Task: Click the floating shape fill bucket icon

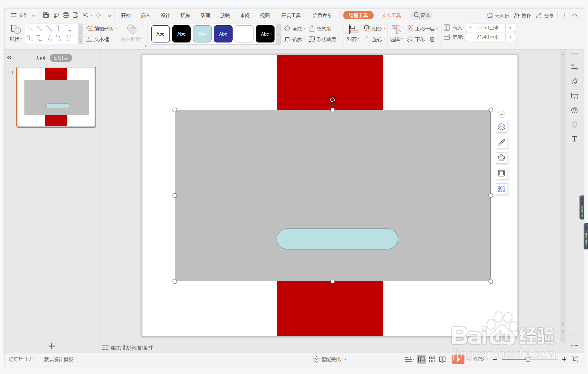Action: [x=501, y=158]
